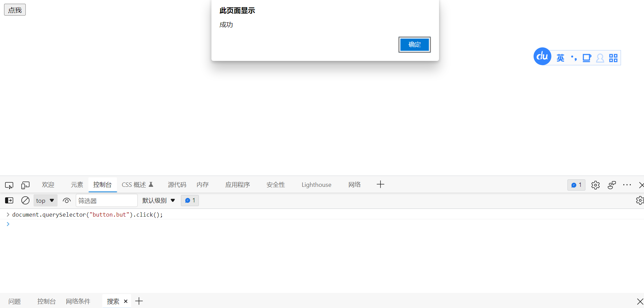Viewport: 644px width, 308px height.
Task: Open the 默认级别 log level dropdown
Action: point(158,200)
